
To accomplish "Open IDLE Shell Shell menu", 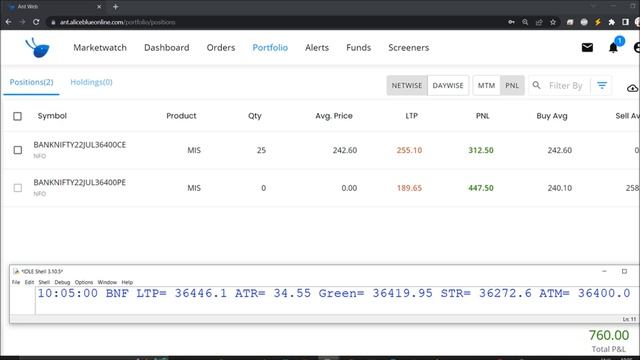I will pos(44,282).
